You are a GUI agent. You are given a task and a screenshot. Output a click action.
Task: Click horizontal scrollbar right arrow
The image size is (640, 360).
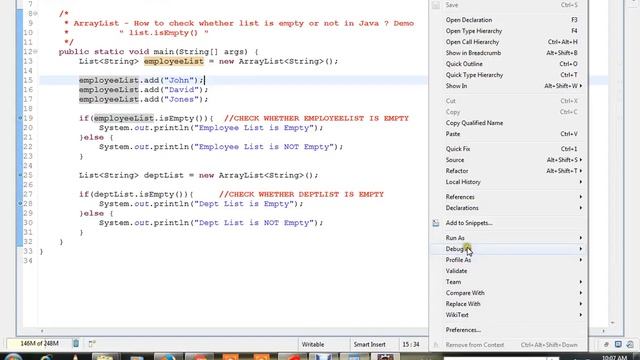[x=603, y=331]
